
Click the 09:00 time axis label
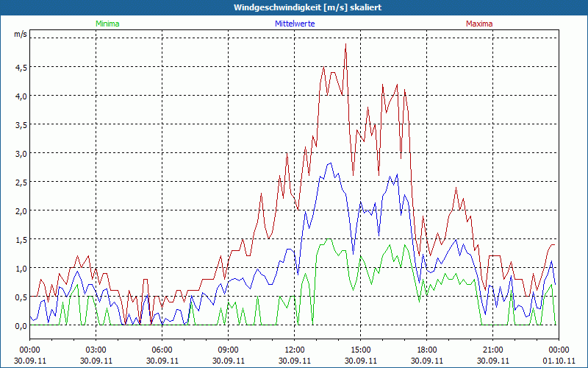point(229,350)
